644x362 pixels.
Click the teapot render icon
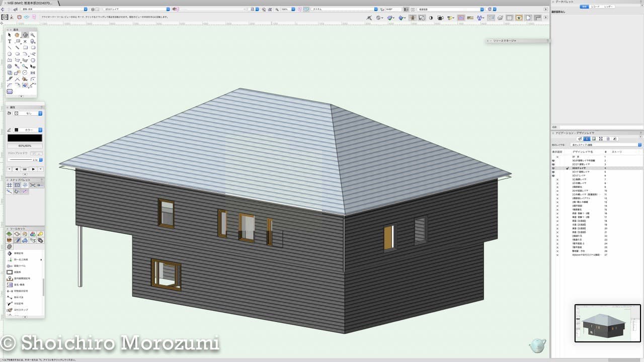pos(537,345)
